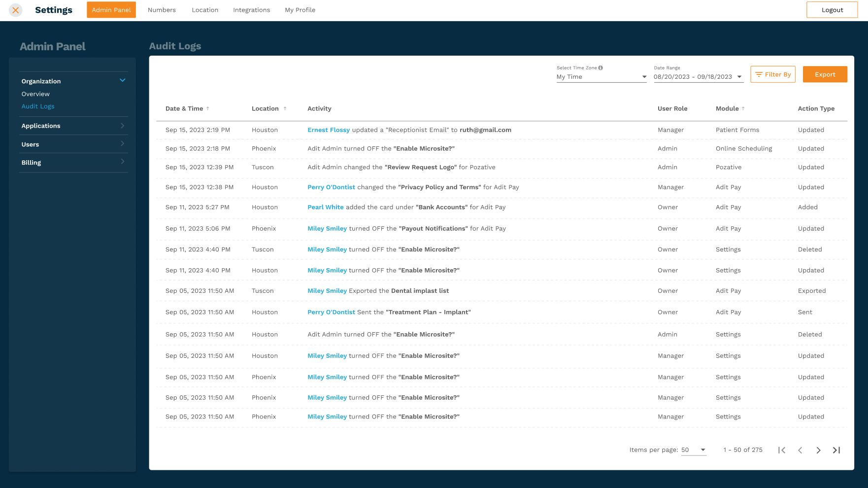This screenshot has width=868, height=488.
Task: Click "ruth@gmail.com" in the activity text
Action: (485, 130)
